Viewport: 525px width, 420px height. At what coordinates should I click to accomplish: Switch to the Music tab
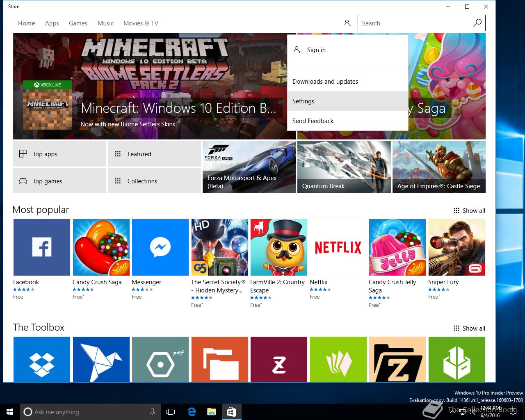pos(105,23)
